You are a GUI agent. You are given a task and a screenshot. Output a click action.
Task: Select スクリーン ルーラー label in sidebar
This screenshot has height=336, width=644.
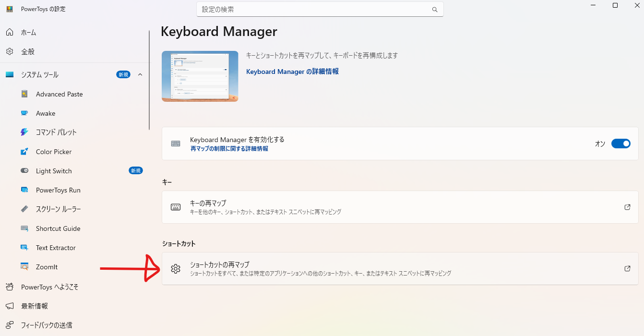point(59,209)
